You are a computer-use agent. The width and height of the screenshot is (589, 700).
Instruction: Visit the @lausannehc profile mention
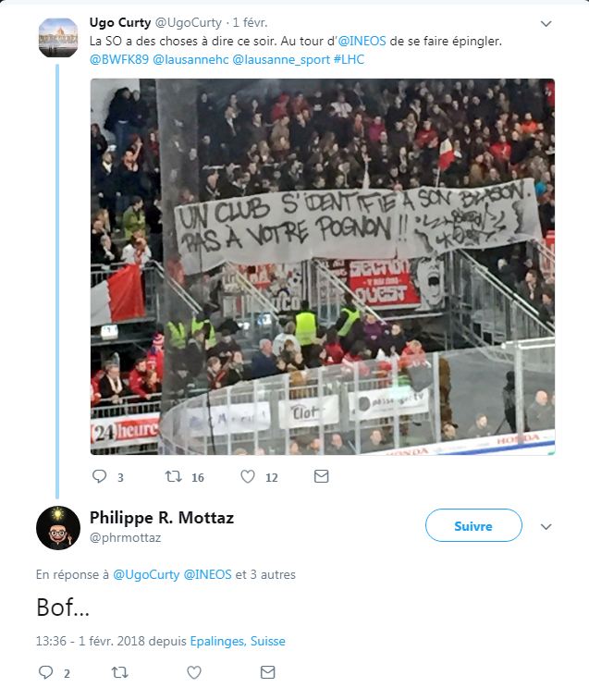click(190, 59)
